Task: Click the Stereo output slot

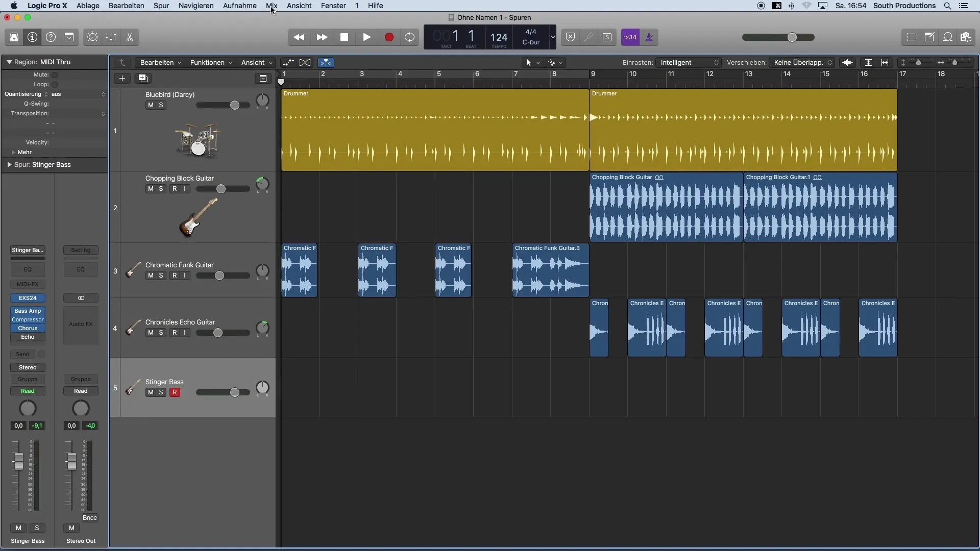Action: click(28, 367)
